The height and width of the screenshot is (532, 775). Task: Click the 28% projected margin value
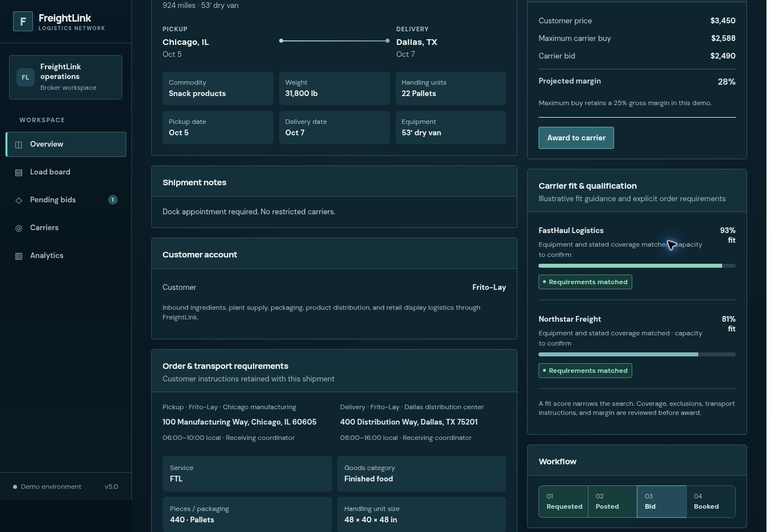pyautogui.click(x=727, y=81)
